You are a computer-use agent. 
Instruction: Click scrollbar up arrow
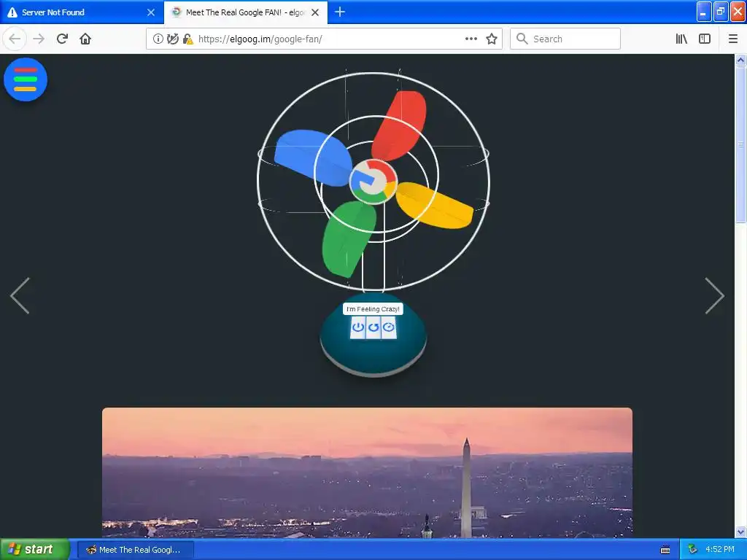[740, 60]
